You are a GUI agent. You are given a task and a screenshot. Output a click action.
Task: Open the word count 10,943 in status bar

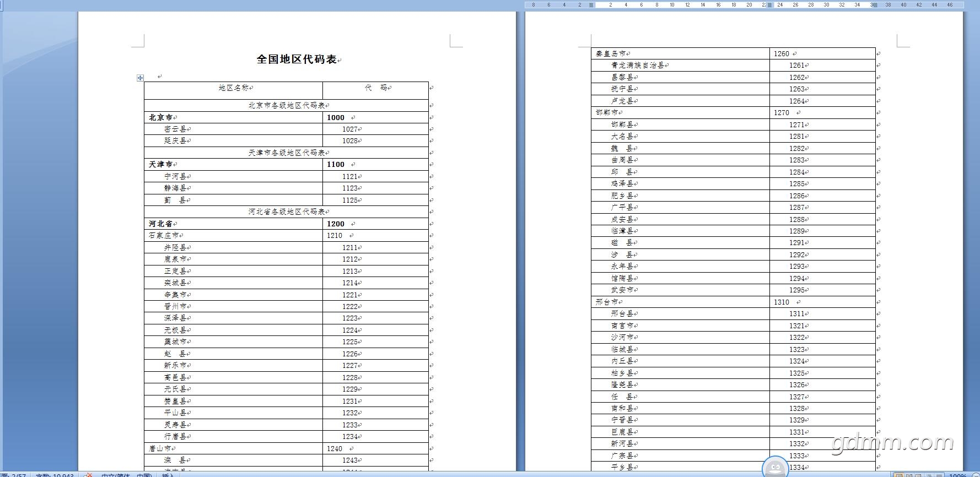[55, 475]
